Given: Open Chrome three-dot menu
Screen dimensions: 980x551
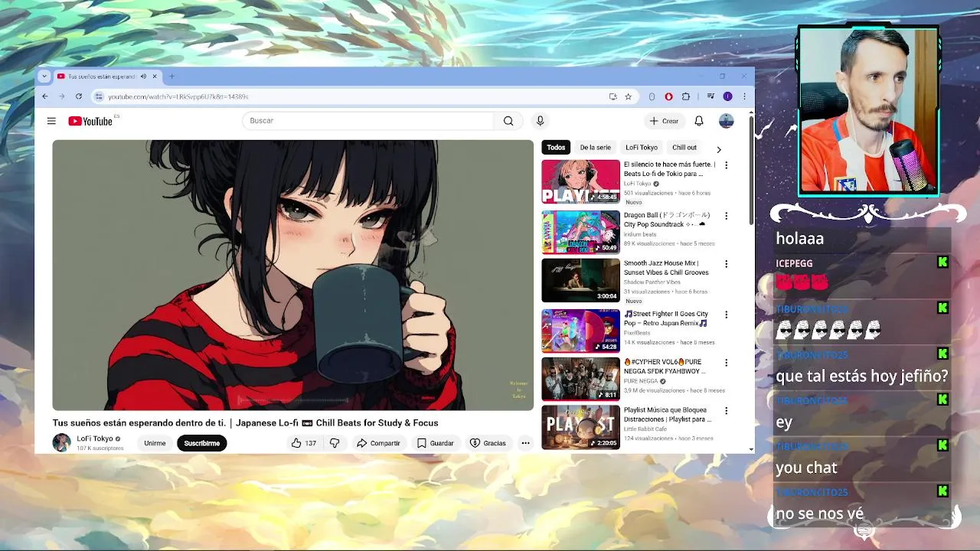Looking at the screenshot, I should point(744,96).
